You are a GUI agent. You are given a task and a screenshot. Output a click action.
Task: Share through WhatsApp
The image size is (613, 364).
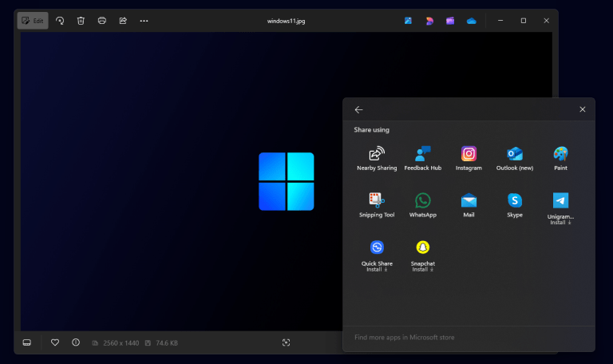[422, 206]
